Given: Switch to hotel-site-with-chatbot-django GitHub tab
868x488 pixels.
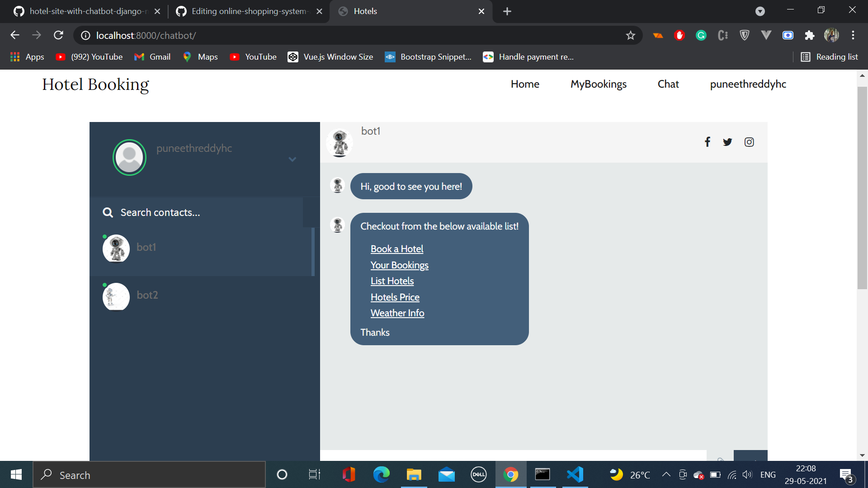Looking at the screenshot, I should [x=87, y=11].
